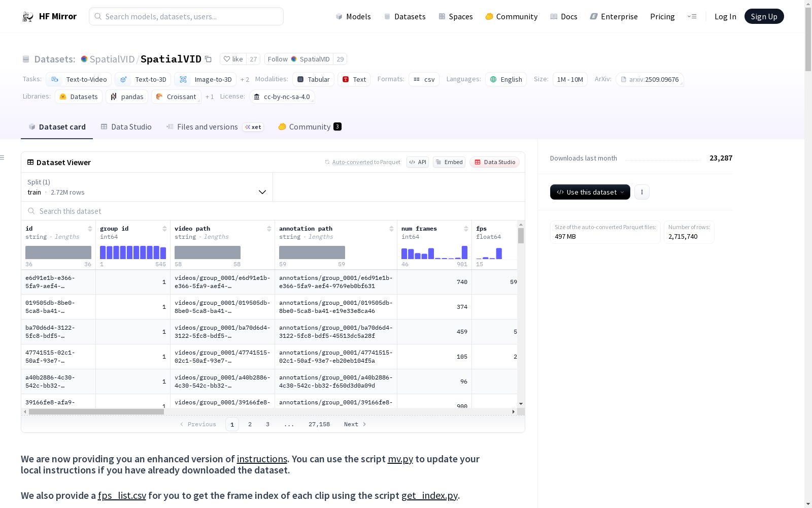Open the Enterprise menu item

pos(614,16)
